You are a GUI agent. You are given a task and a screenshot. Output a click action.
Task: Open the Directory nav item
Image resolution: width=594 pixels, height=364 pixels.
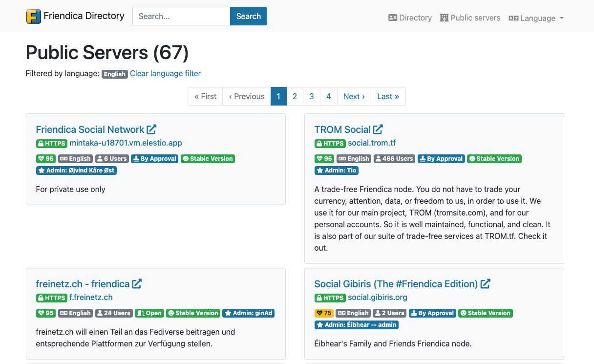pyautogui.click(x=410, y=18)
